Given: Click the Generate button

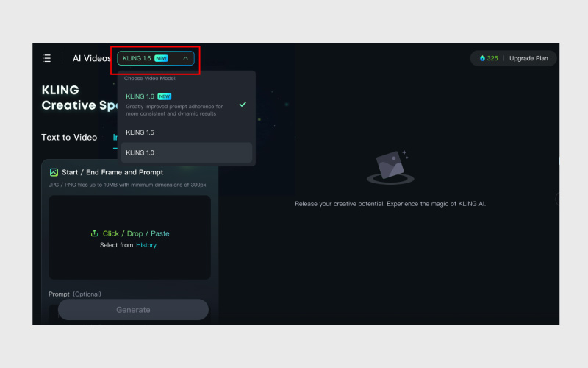Looking at the screenshot, I should pos(133,310).
